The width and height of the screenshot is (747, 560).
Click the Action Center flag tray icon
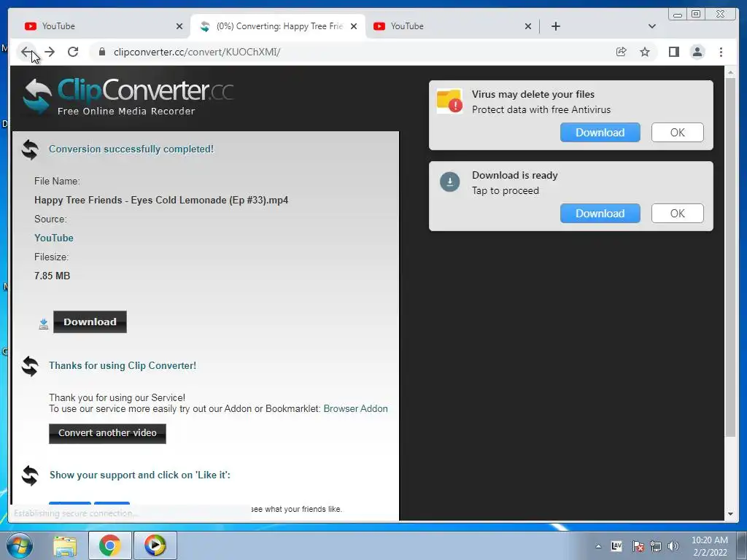tap(638, 546)
